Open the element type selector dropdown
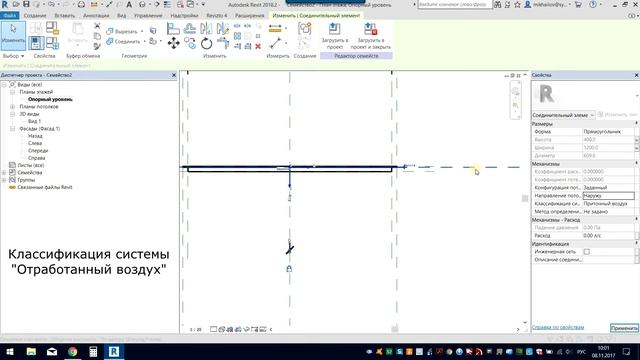 563,115
